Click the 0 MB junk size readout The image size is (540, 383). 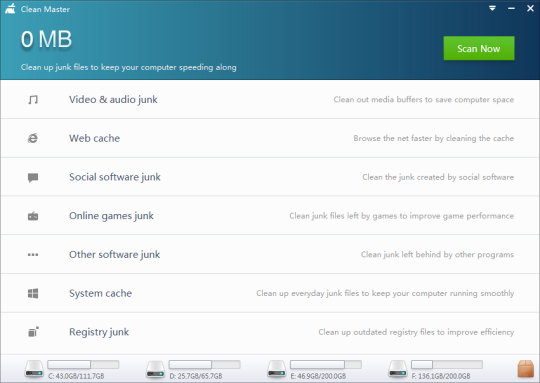[x=46, y=39]
